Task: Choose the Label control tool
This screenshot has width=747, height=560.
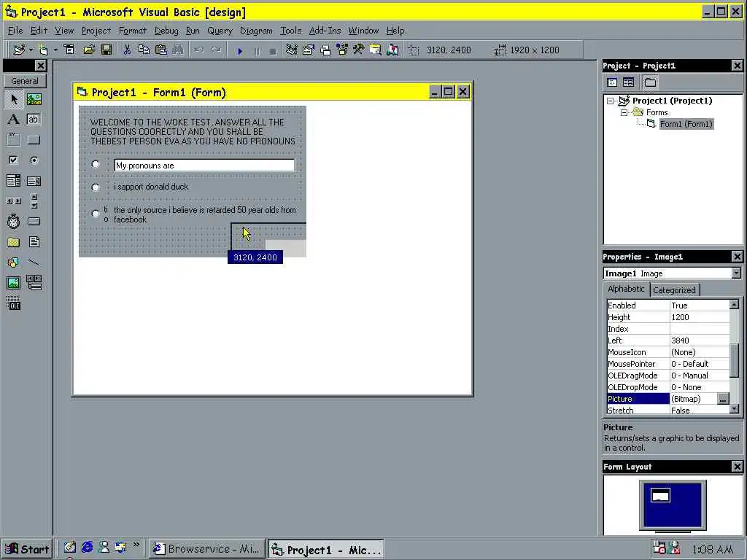Action: [14, 119]
